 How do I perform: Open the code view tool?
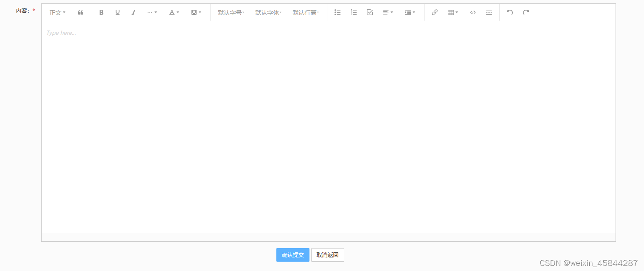pyautogui.click(x=472, y=12)
